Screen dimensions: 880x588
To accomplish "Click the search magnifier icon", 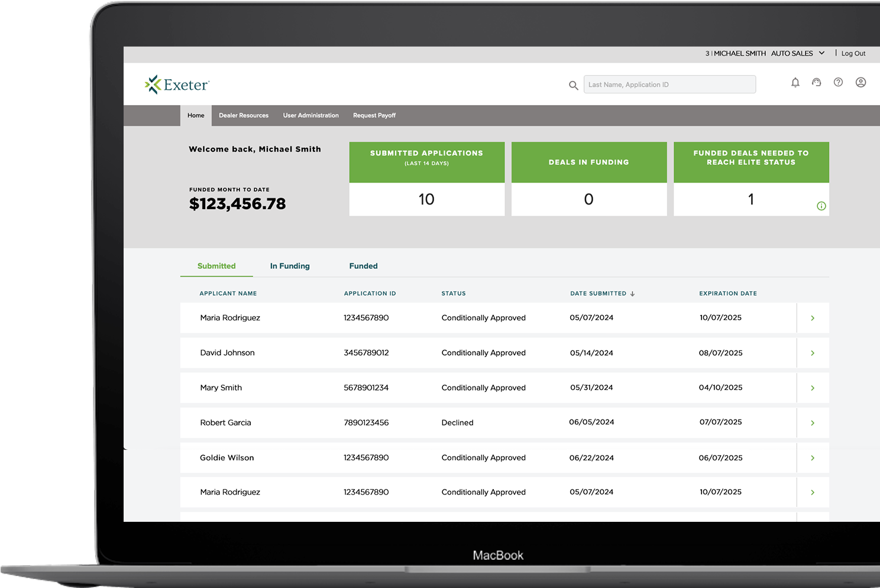I will [x=573, y=85].
